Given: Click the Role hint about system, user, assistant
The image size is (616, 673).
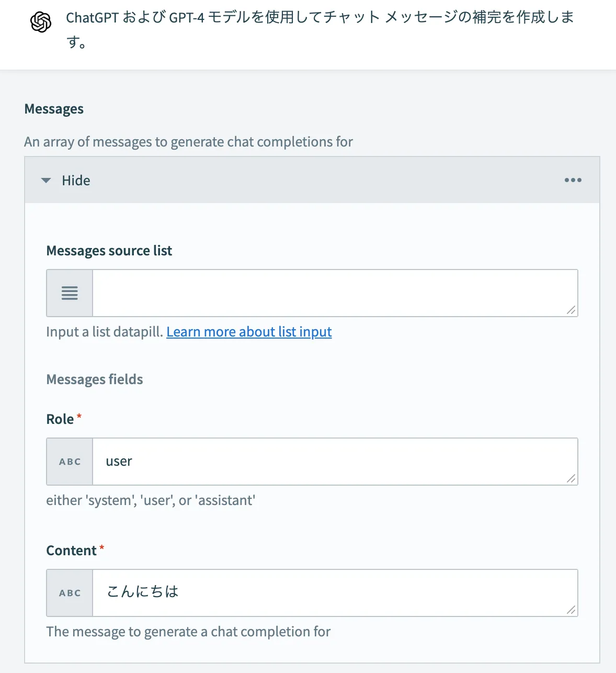Looking at the screenshot, I should tap(151, 500).
